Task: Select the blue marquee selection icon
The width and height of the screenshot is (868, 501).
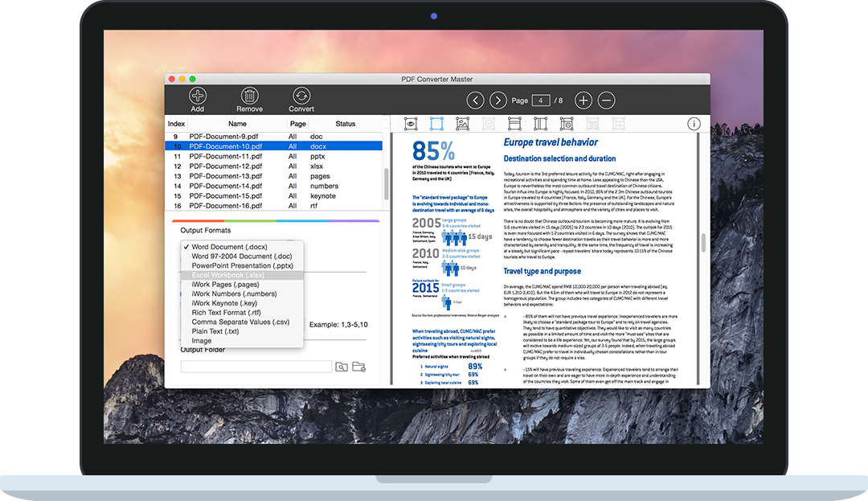Action: coord(436,123)
